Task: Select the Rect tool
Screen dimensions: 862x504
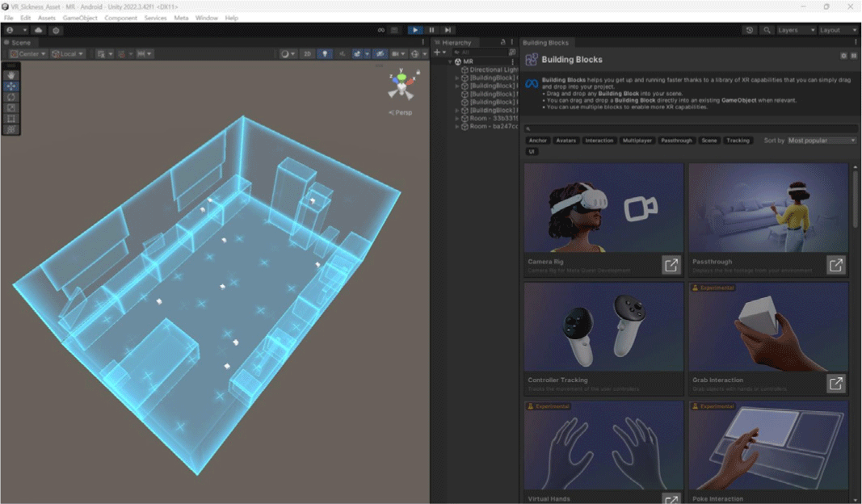Action: pyautogui.click(x=11, y=119)
